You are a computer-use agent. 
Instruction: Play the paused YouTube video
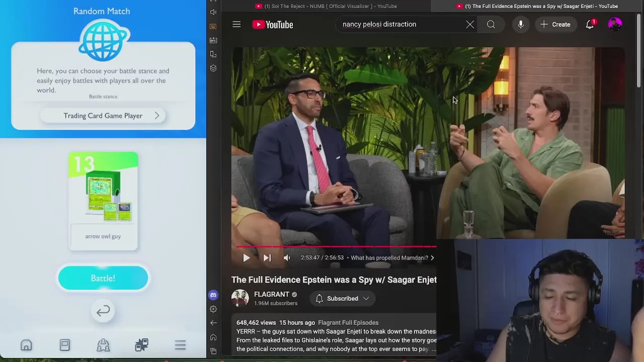(x=246, y=258)
